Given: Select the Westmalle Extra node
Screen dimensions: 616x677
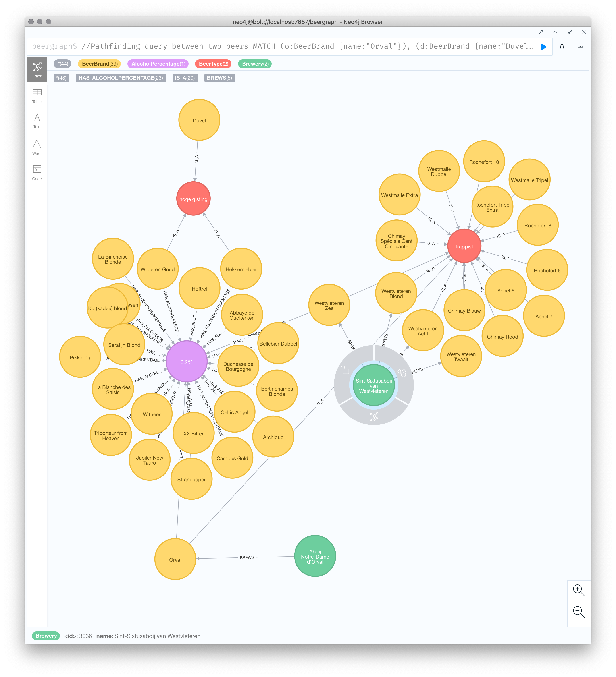Looking at the screenshot, I should click(x=399, y=195).
